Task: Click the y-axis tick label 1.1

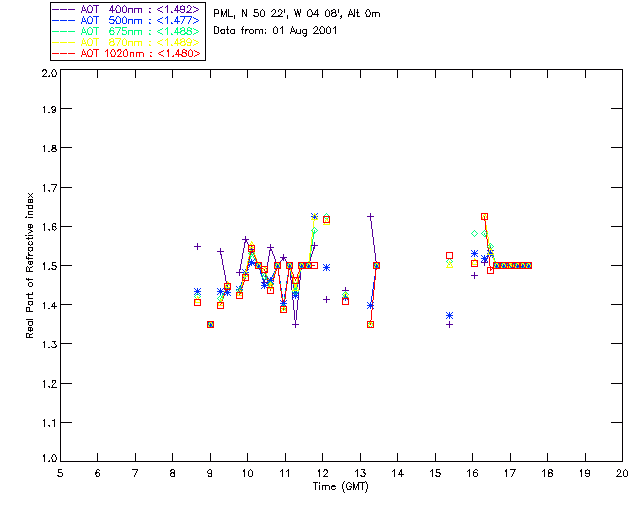Action: 49,423
